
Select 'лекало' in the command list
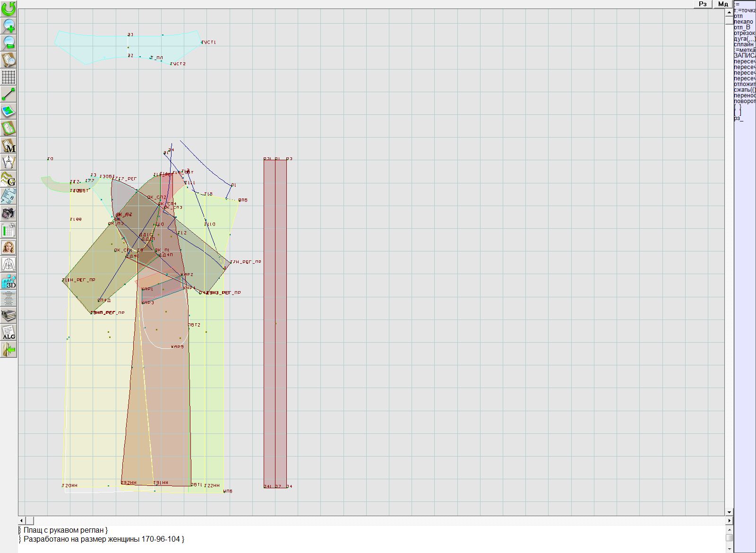pyautogui.click(x=744, y=22)
